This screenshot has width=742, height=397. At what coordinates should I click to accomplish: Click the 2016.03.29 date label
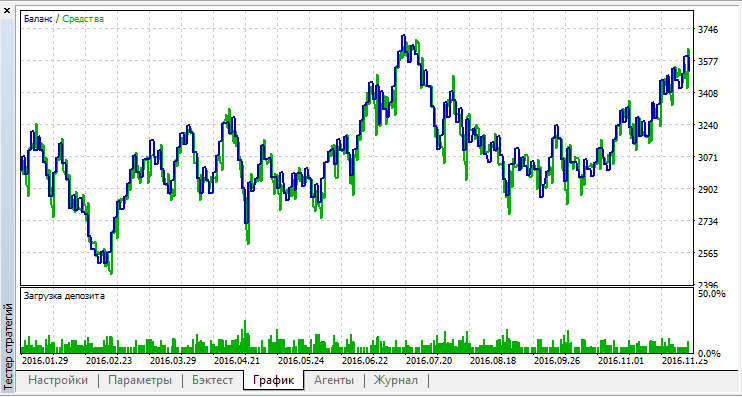coord(173,361)
